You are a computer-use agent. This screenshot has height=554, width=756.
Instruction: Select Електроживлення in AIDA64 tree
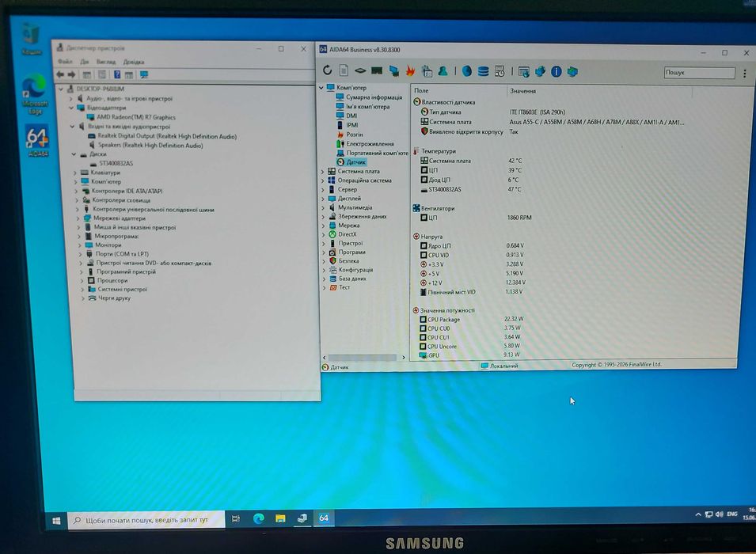(x=370, y=144)
